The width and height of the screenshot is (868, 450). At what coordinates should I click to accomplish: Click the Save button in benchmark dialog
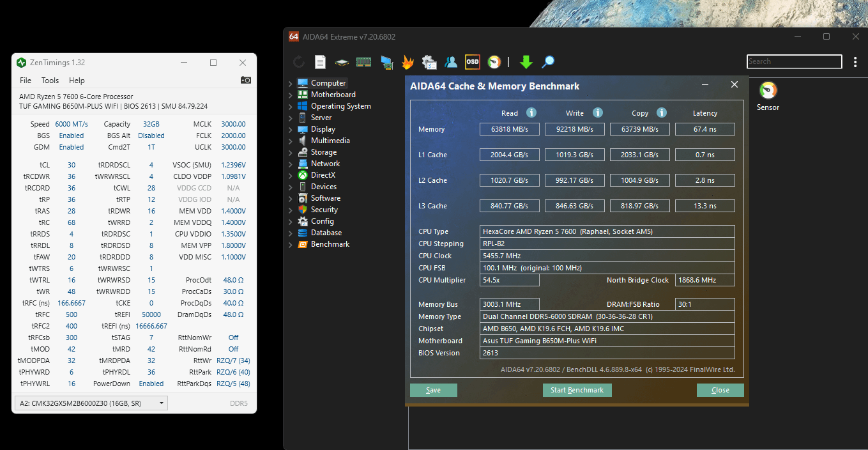[434, 390]
